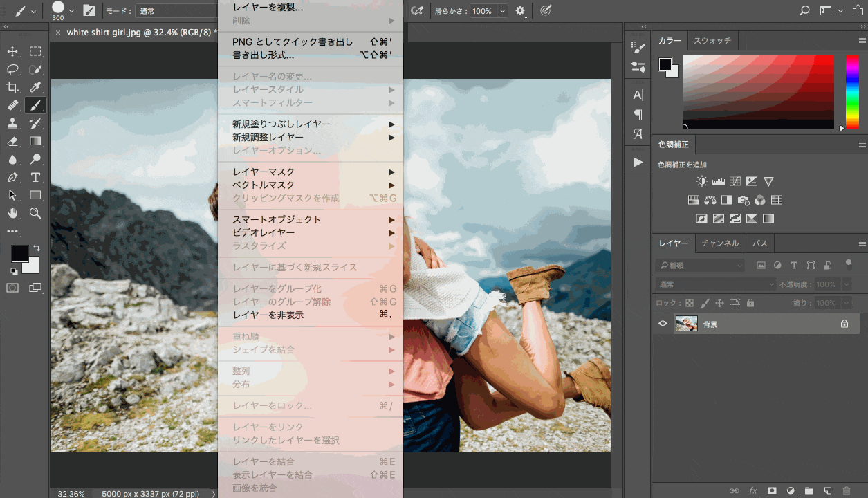The width and height of the screenshot is (868, 498).
Task: Close the white shirt girl.jpg document tab
Action: click(58, 33)
